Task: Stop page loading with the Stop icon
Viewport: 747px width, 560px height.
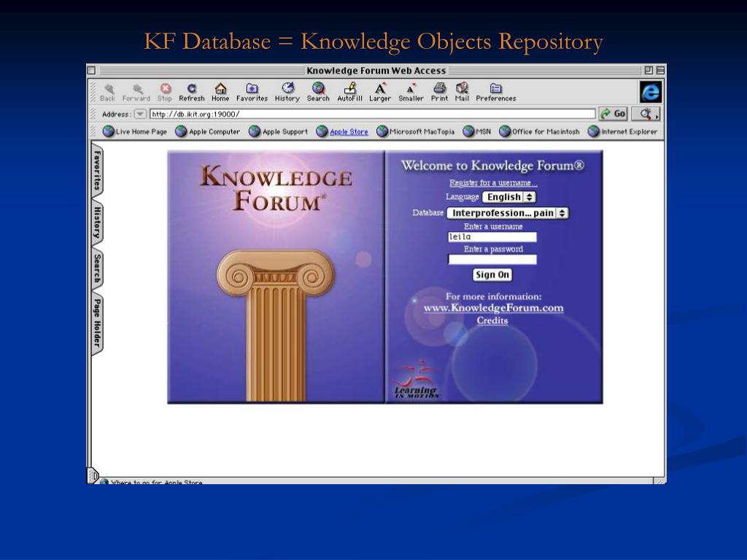Action: [x=165, y=93]
